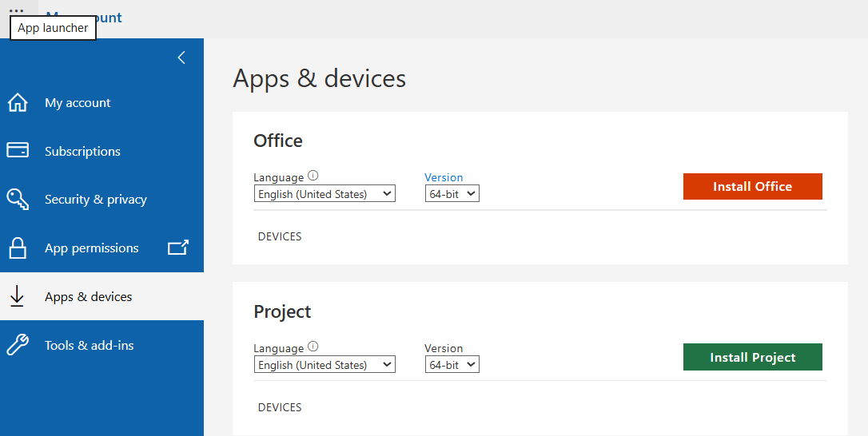Go to My account in sidebar
The image size is (868, 436).
(102, 102)
